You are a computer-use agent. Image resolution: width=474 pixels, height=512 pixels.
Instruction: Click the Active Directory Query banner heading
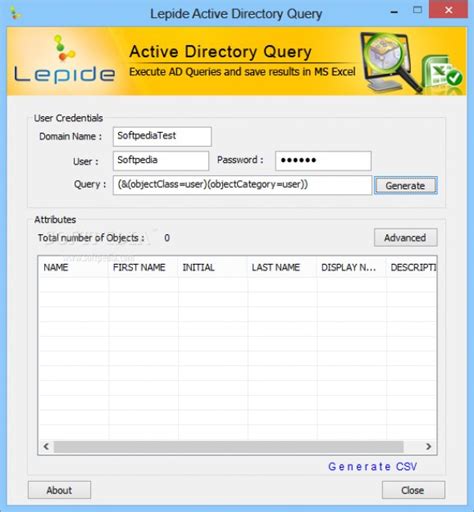coord(220,52)
